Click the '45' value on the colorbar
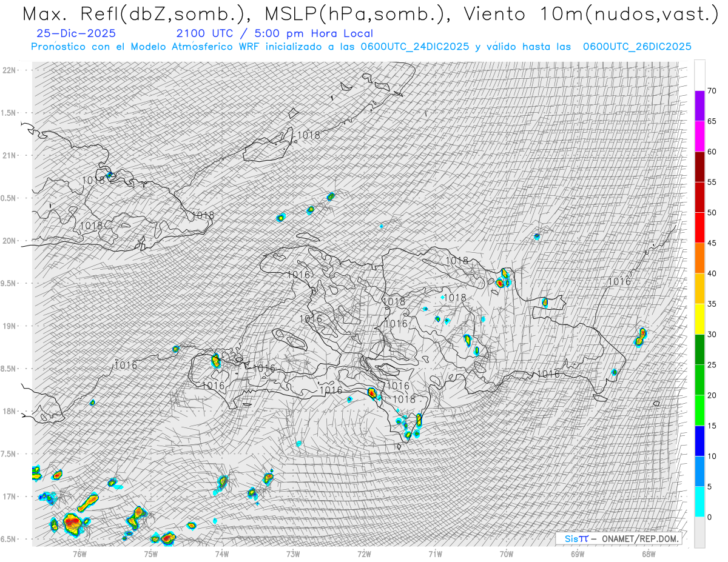728x562 pixels. [712, 243]
